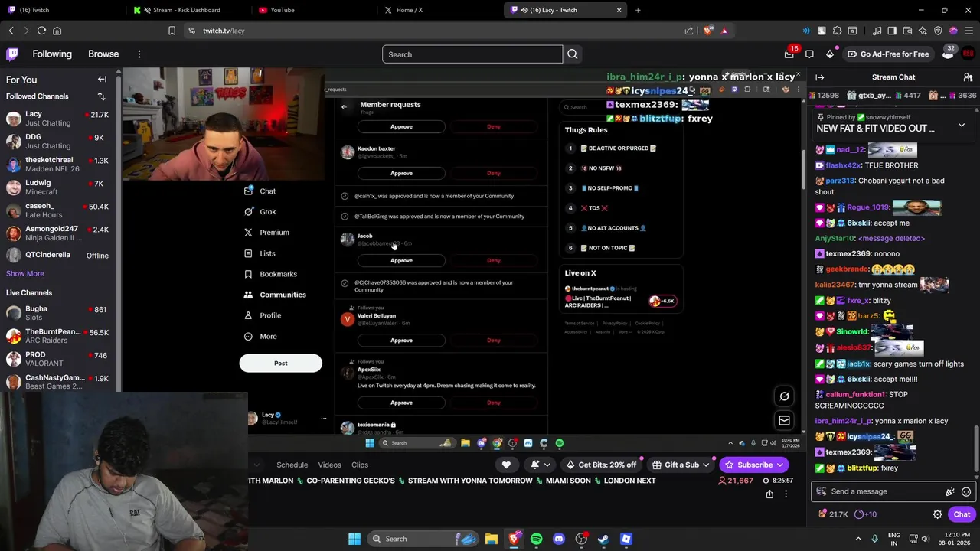Screen dimensions: 980x551
Task: Click the Brave Rewards triangle icon
Action: tap(724, 31)
